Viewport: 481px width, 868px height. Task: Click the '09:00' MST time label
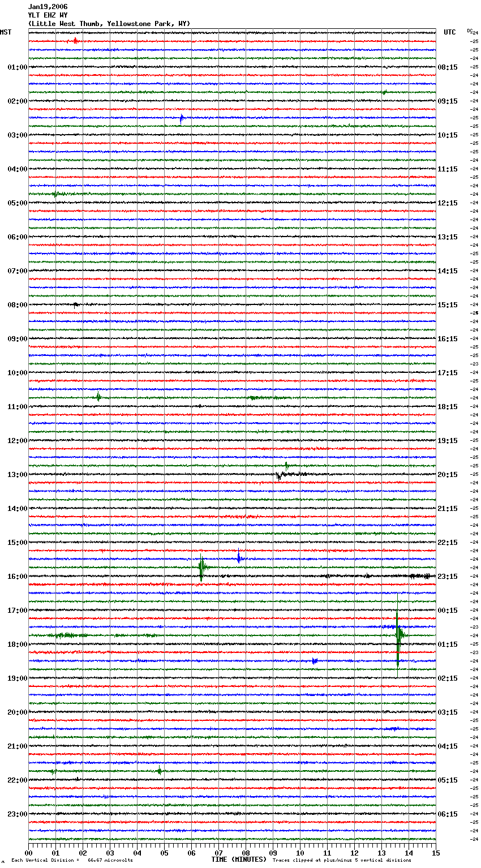(x=18, y=339)
